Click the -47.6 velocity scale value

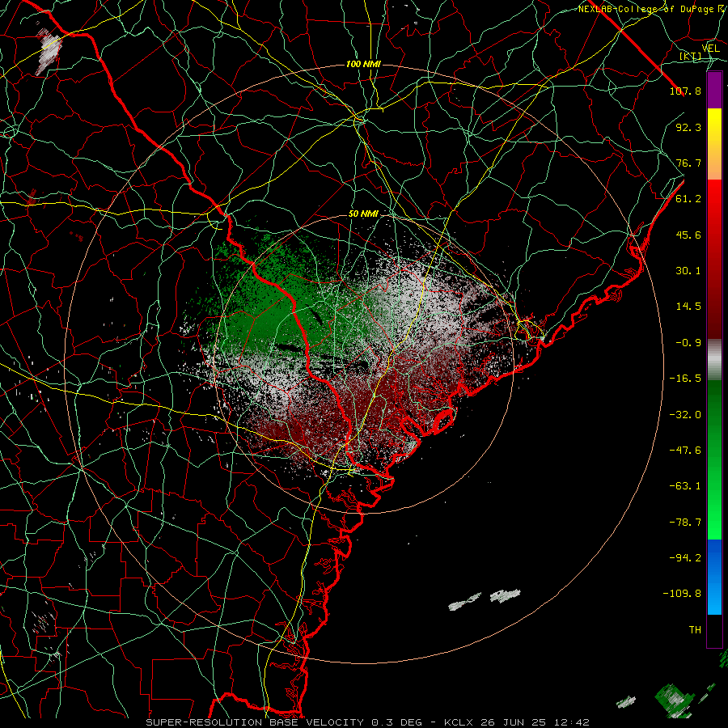click(685, 451)
